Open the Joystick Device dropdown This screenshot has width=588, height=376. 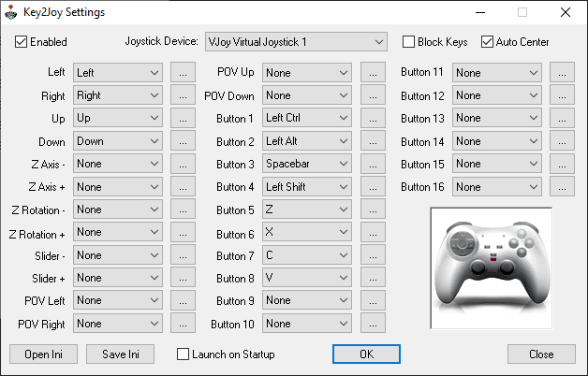(x=295, y=42)
